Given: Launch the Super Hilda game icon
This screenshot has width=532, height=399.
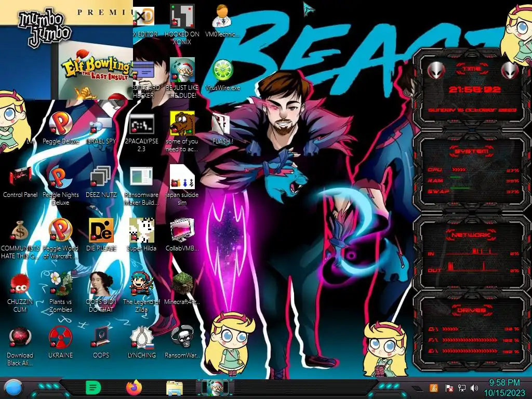Looking at the screenshot, I should click(x=141, y=235).
